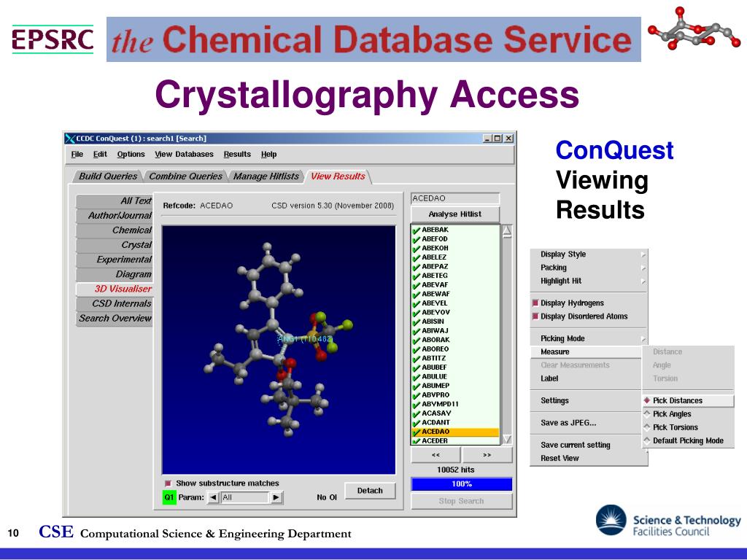Screen dimensions: 747x560
Task: Expand the Display Style submenu
Action: point(589,254)
